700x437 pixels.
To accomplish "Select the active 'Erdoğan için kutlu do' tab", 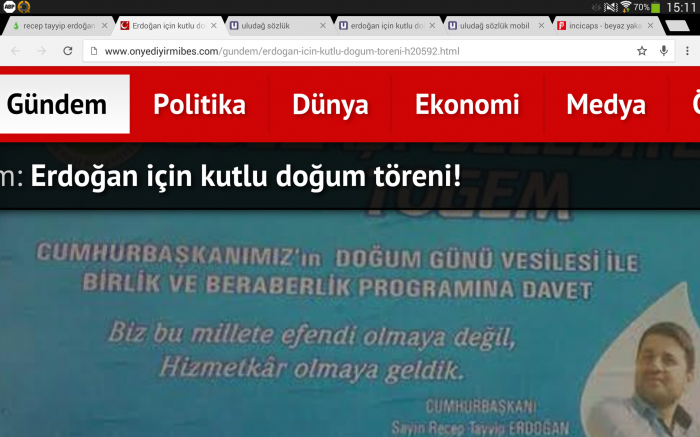I will (x=167, y=26).
